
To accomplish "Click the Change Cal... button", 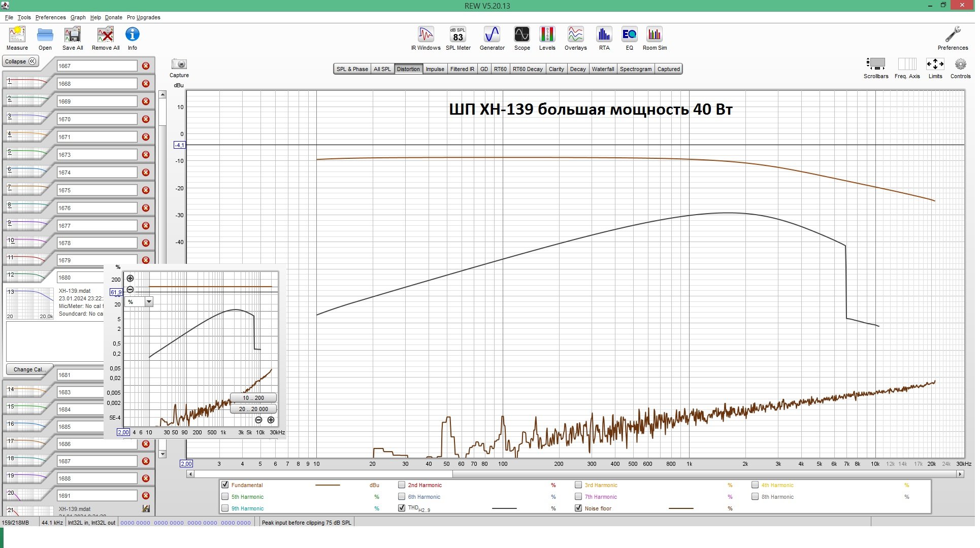I will (28, 369).
